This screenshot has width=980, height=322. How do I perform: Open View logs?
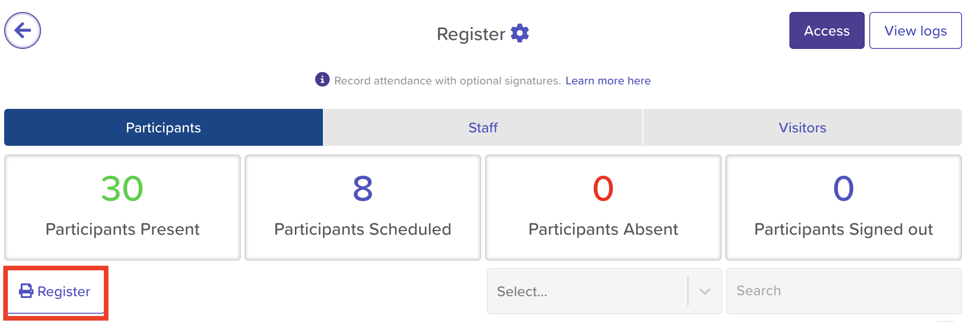[915, 30]
